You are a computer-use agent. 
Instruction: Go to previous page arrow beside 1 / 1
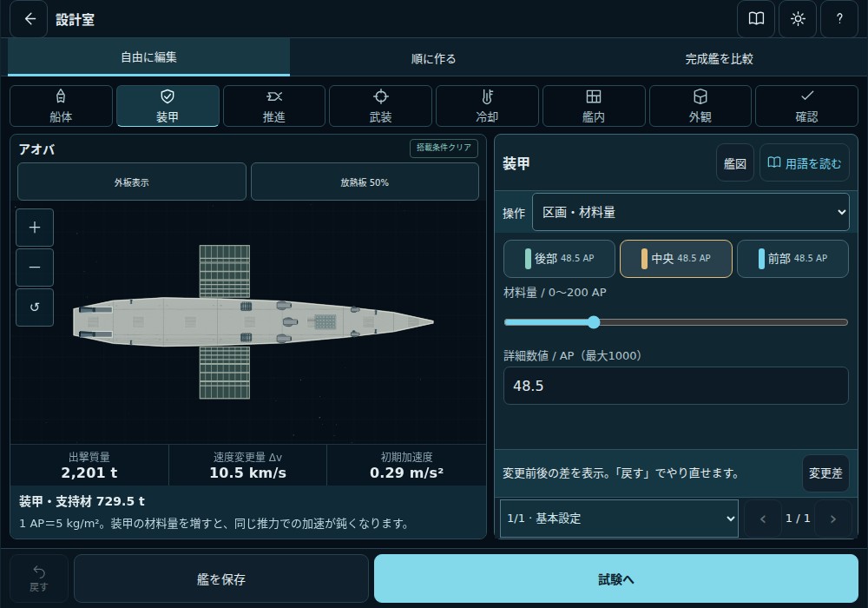[x=763, y=519]
